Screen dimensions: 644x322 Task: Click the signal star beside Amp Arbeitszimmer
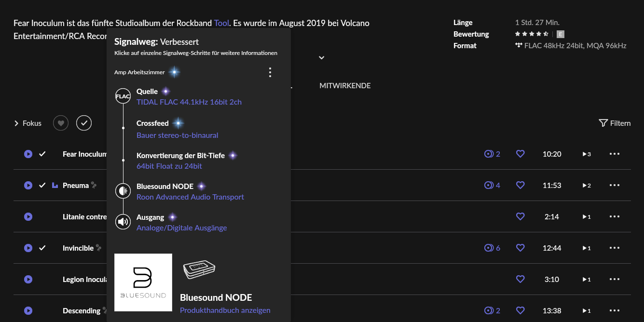click(174, 72)
